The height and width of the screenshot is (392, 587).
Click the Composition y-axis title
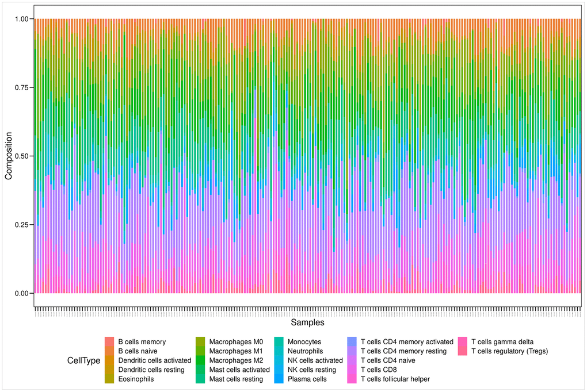9,156
